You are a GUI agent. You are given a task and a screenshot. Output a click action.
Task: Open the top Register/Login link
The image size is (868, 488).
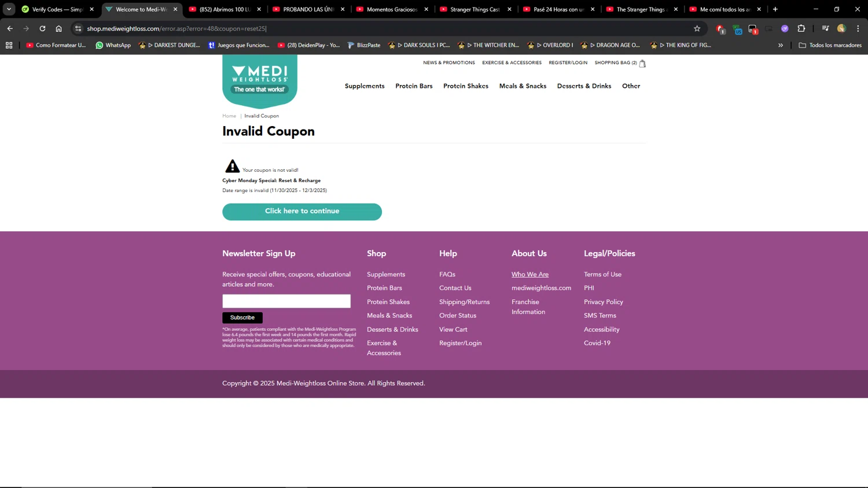click(568, 62)
